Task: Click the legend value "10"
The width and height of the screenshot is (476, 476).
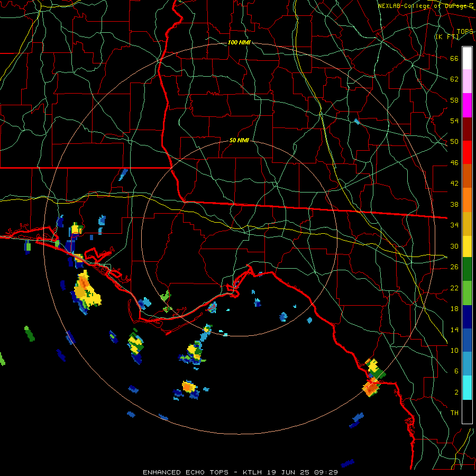Action: (x=454, y=350)
